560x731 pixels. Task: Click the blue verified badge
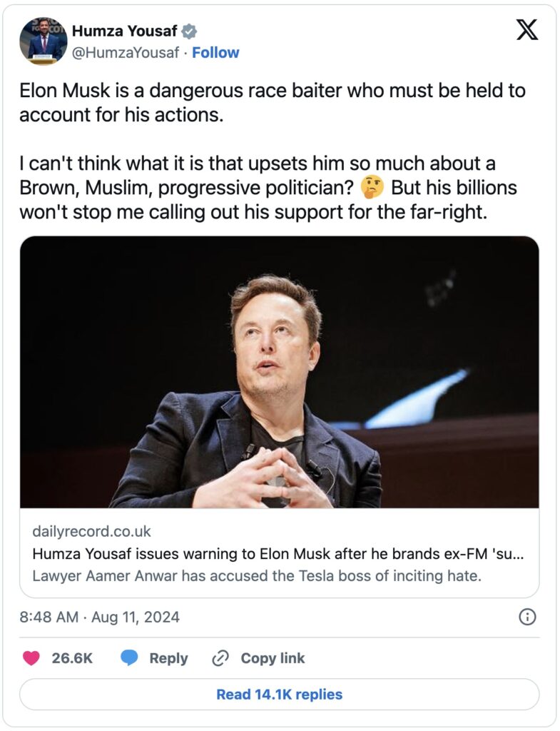[x=189, y=31]
